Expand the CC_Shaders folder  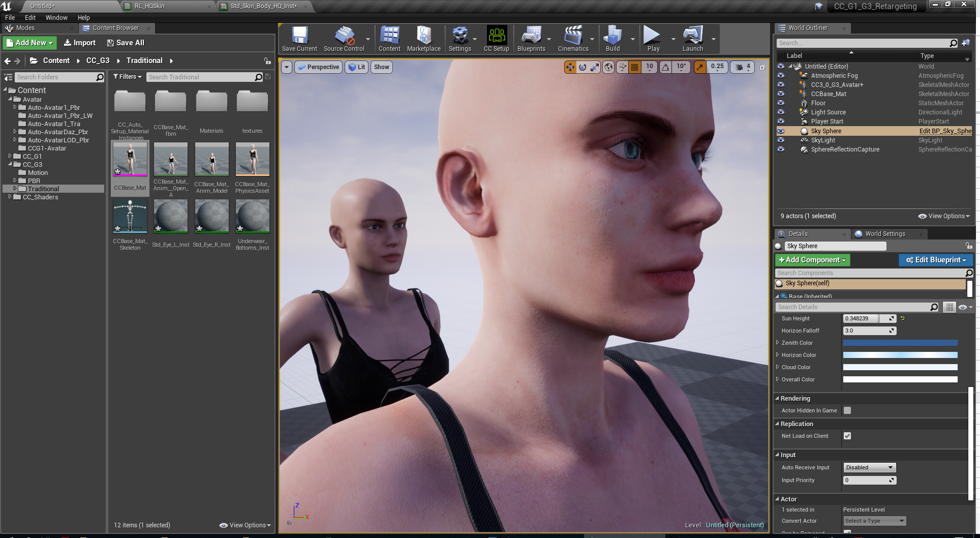click(x=10, y=197)
